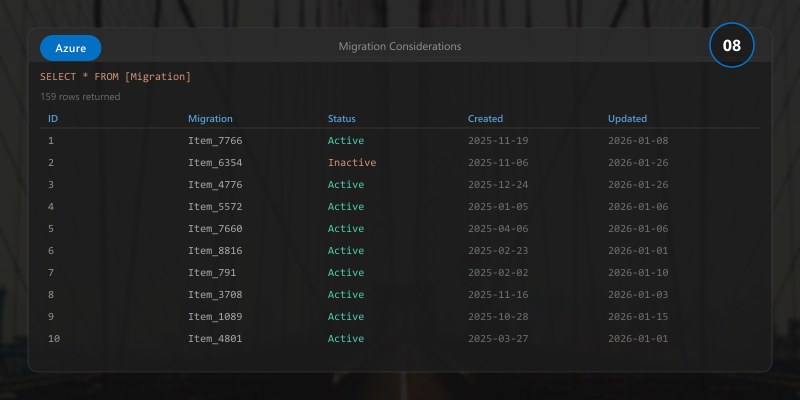Click the ID cell of row Item_1089
The height and width of the screenshot is (400, 800).
pyautogui.click(x=51, y=316)
